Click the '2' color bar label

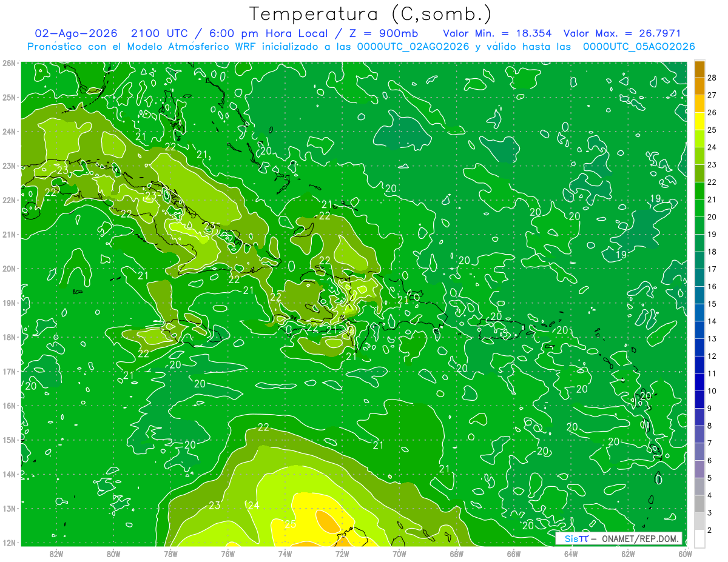pos(710,530)
